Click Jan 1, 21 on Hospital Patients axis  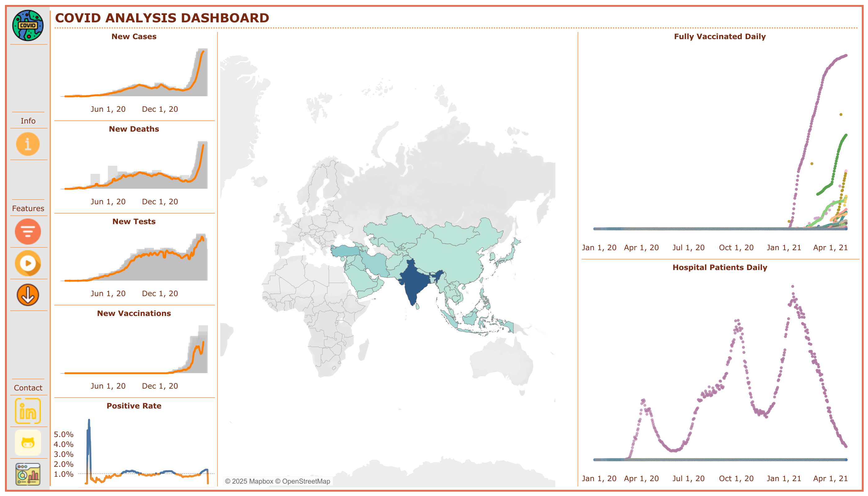coord(784,479)
